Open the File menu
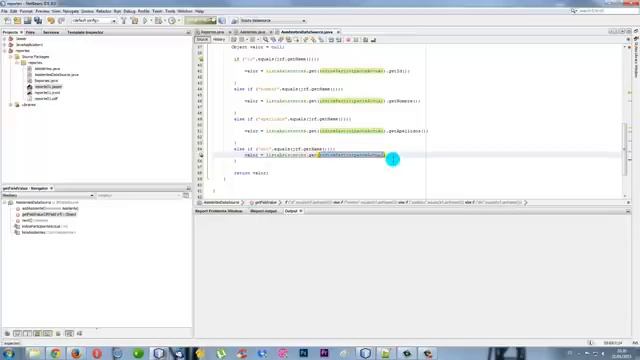The image size is (640, 360). coord(4,11)
